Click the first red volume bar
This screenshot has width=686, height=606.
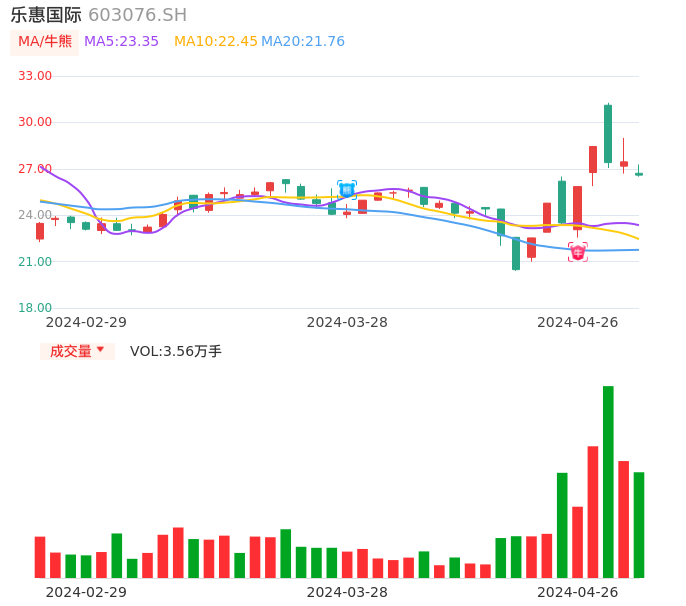40,557
